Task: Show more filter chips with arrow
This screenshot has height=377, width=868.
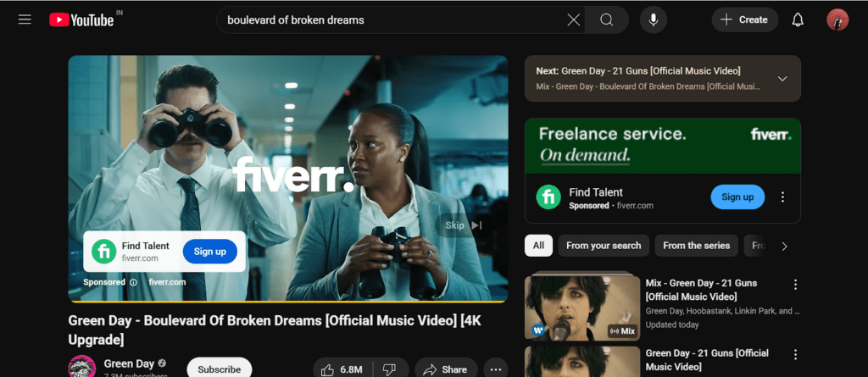Action: click(784, 247)
